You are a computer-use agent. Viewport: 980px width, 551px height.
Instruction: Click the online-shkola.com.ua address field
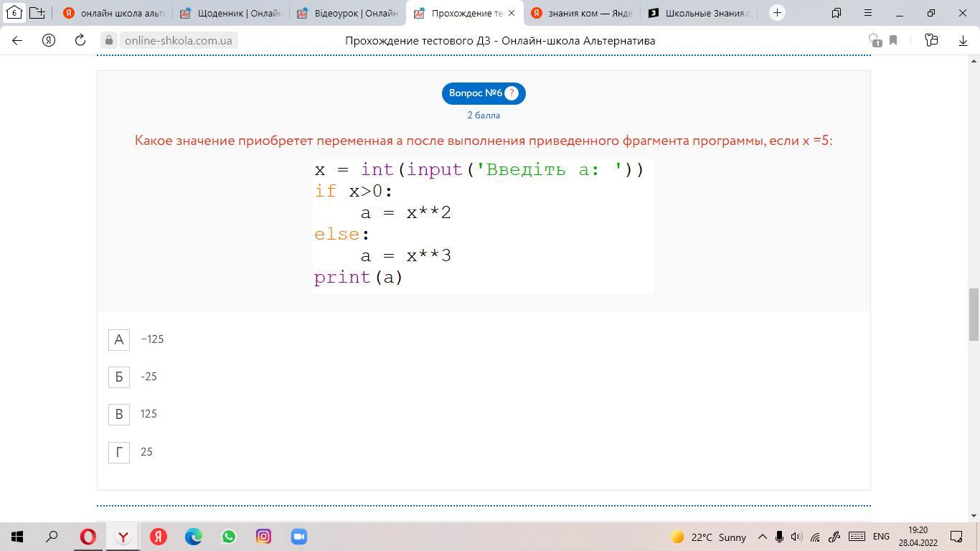[x=178, y=40]
